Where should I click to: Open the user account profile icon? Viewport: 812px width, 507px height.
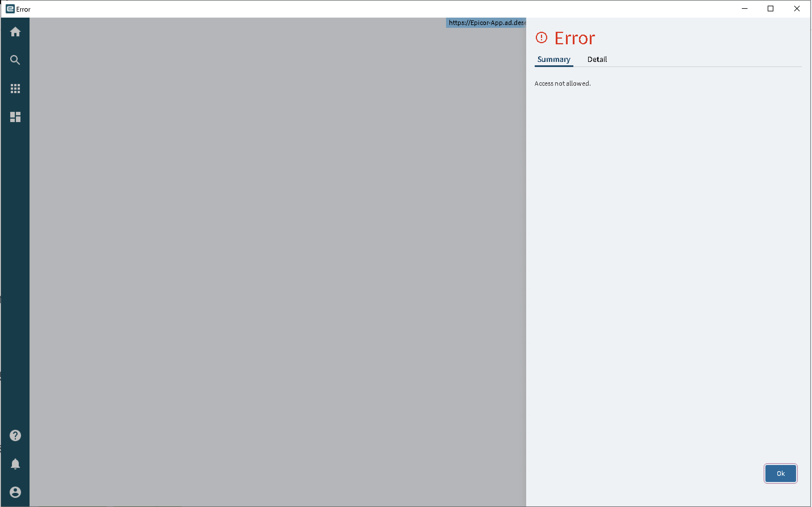pos(15,492)
